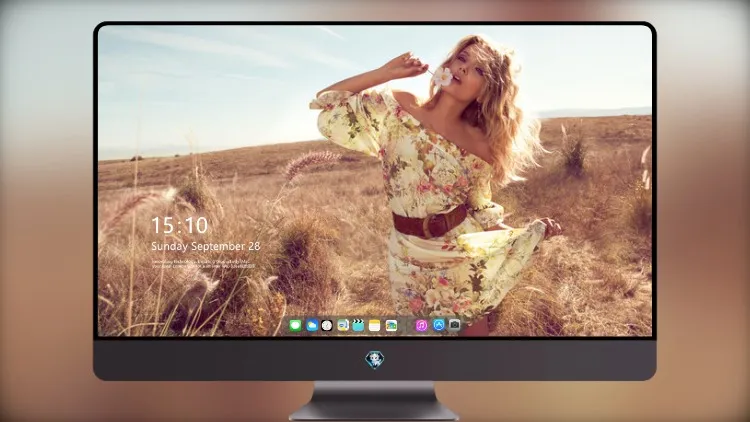
Task: Launch the Camera app from dock
Action: click(454, 325)
